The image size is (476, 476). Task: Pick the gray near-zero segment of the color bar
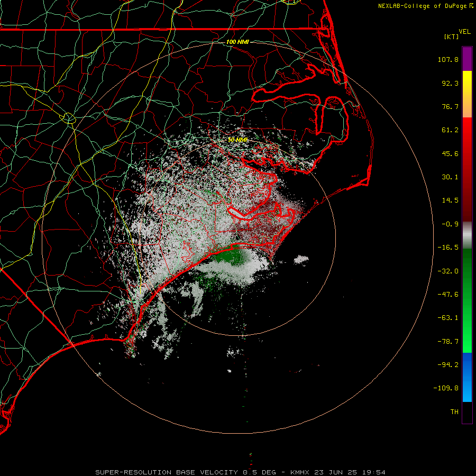(467, 235)
